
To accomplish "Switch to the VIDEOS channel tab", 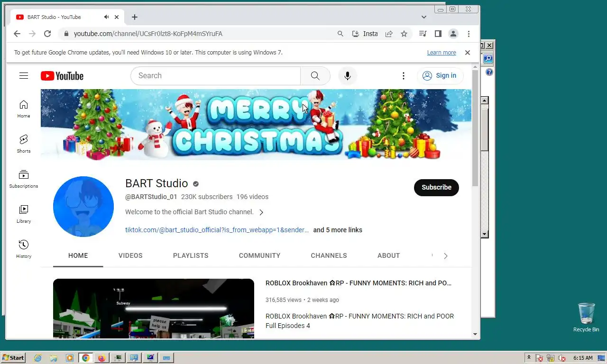I will [130, 255].
